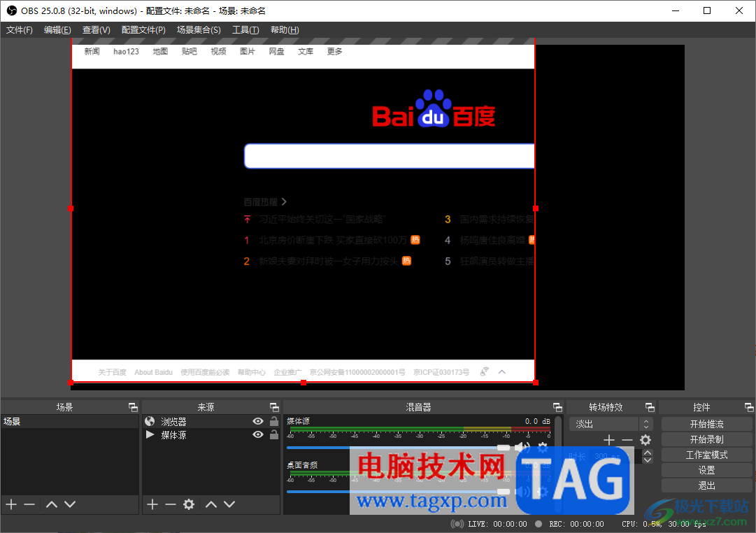Image resolution: width=756 pixels, height=533 pixels.
Task: Add a new scene with the plus button
Action: (x=11, y=504)
